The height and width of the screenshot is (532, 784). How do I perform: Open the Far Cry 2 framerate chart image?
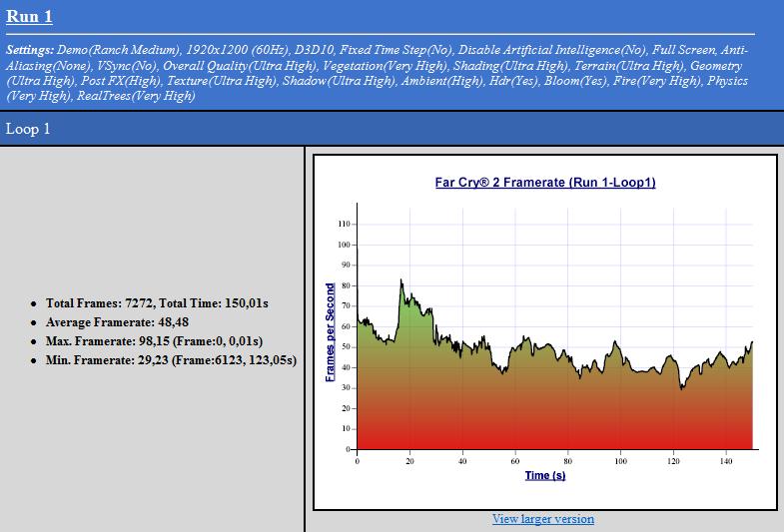pos(545,332)
